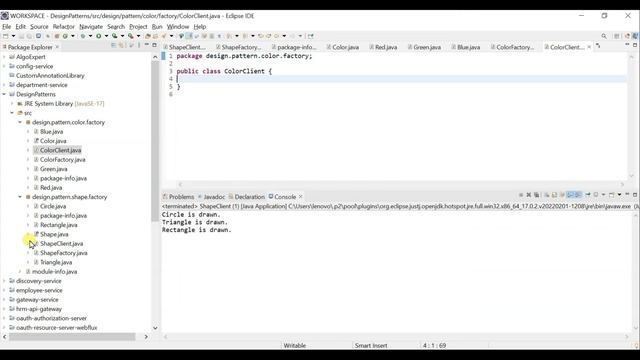Click "Writable" in the status bar

[295, 345]
